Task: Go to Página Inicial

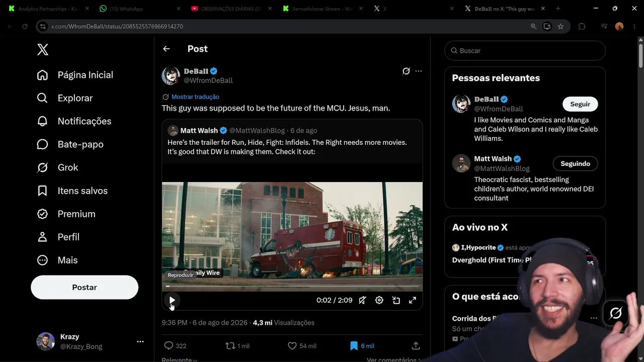Action: tap(75, 75)
